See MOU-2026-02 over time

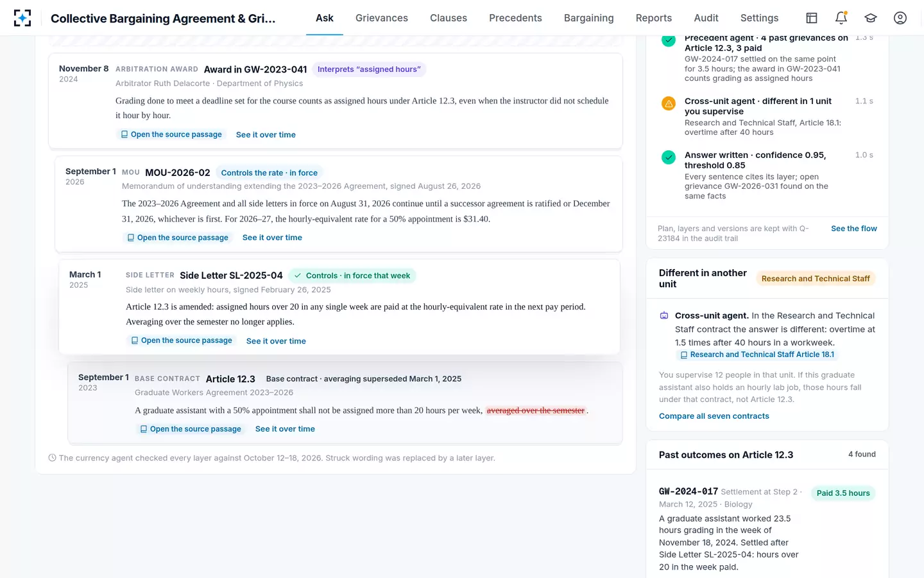[272, 238]
